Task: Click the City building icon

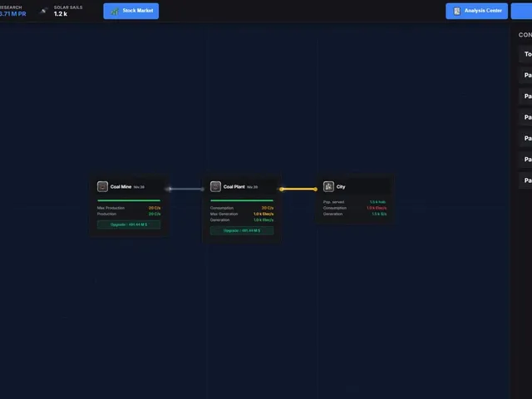Action: (328, 186)
